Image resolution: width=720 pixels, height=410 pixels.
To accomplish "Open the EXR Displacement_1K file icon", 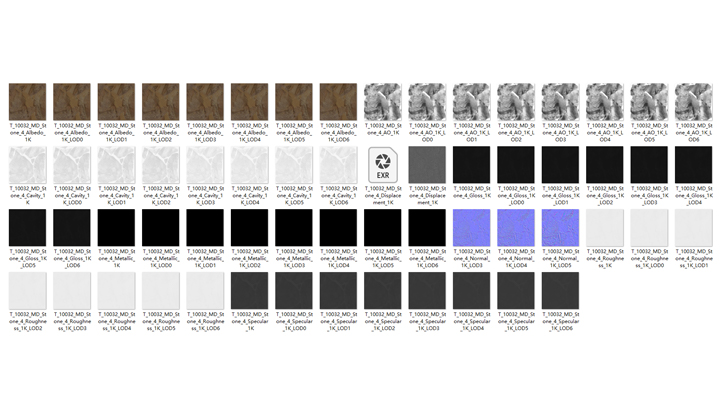I will (x=381, y=164).
